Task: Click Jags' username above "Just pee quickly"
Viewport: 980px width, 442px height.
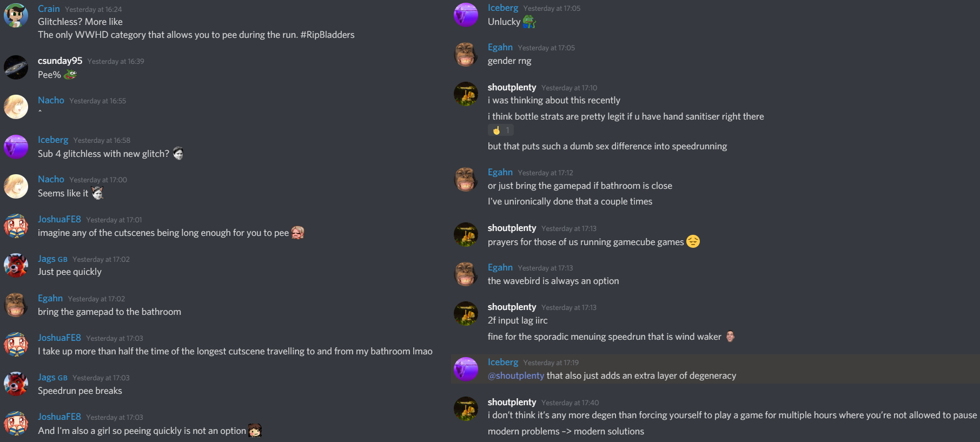Action: (x=47, y=259)
